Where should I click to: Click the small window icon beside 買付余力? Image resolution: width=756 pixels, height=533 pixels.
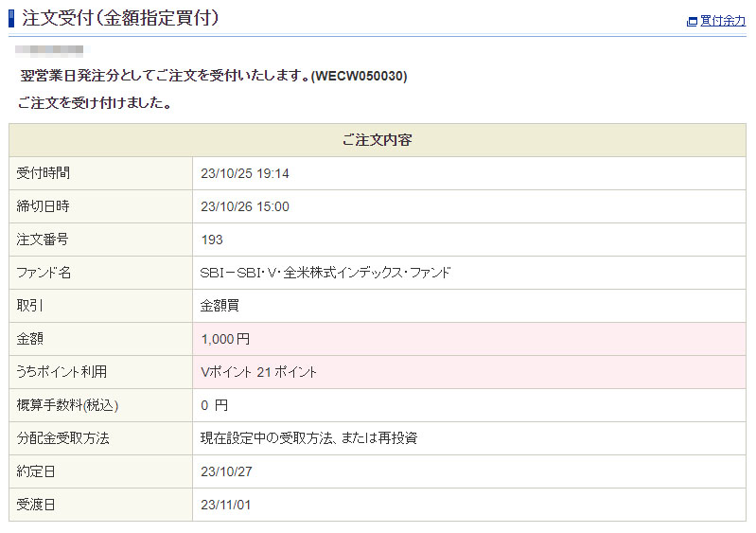point(692,22)
